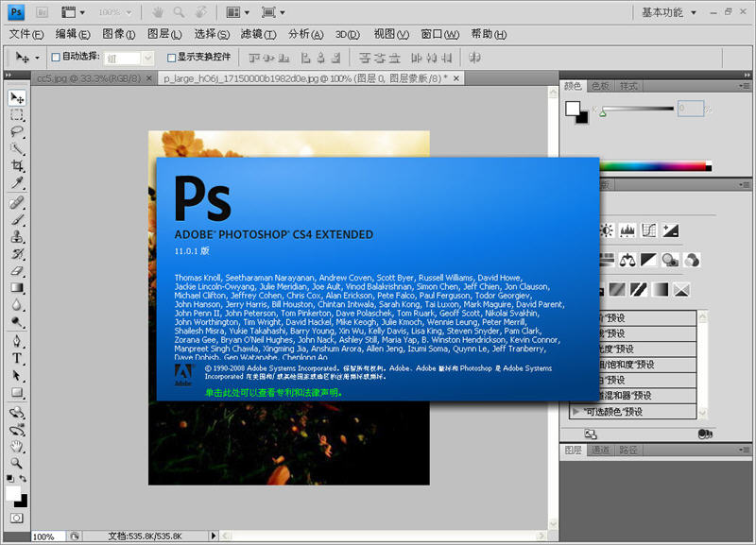Open the 滤镜(T) menu
The width and height of the screenshot is (756, 545).
tap(258, 34)
